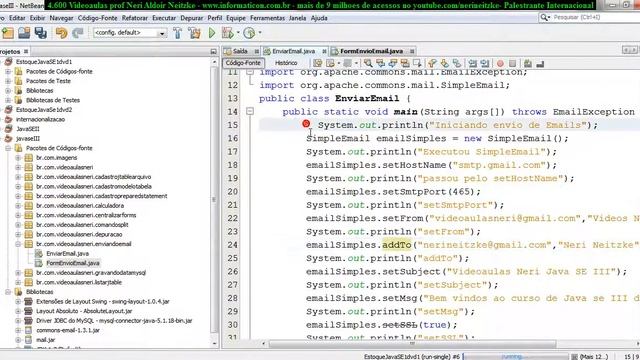The height and width of the screenshot is (360, 640).
Task: Click the Find Next Occurrence icon
Action: (393, 63)
